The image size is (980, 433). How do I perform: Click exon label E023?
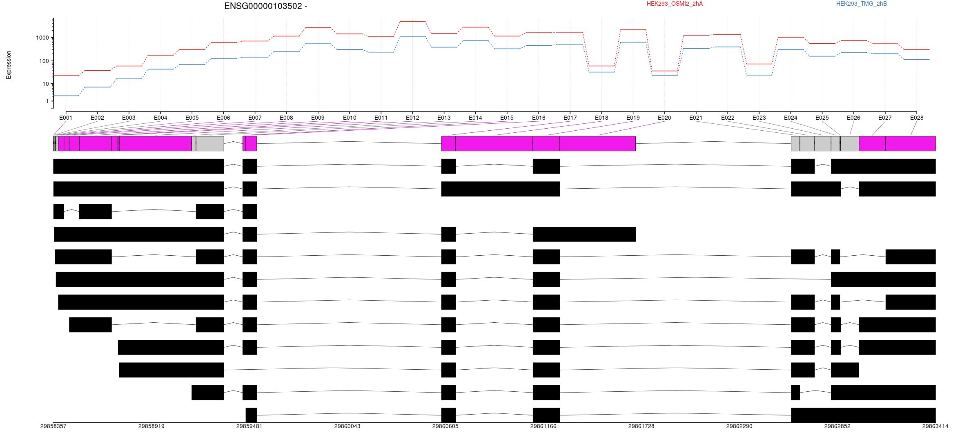[759, 118]
